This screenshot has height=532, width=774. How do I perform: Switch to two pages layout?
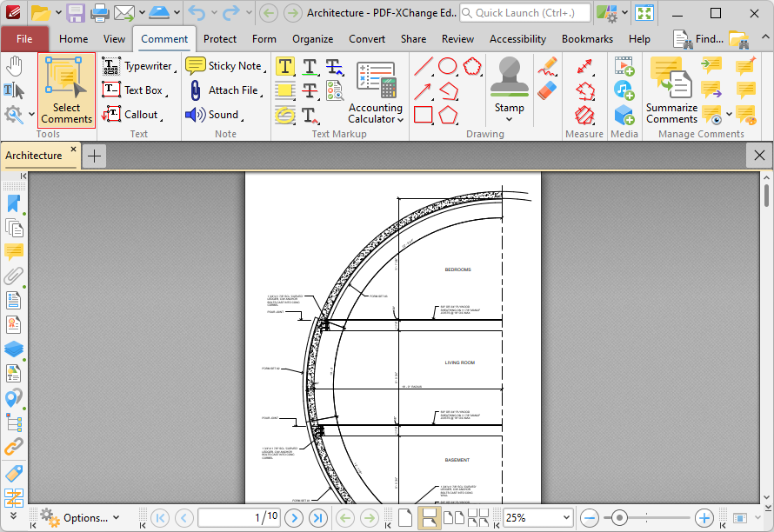[454, 518]
